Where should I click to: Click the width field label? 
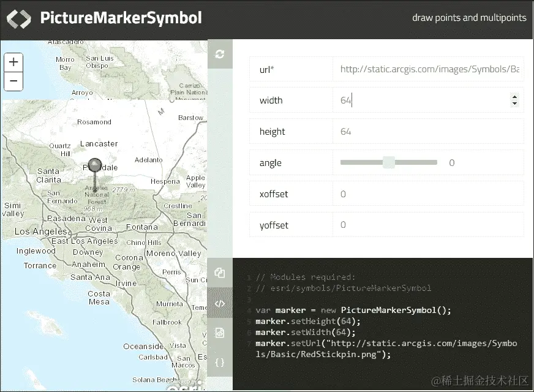click(x=271, y=100)
